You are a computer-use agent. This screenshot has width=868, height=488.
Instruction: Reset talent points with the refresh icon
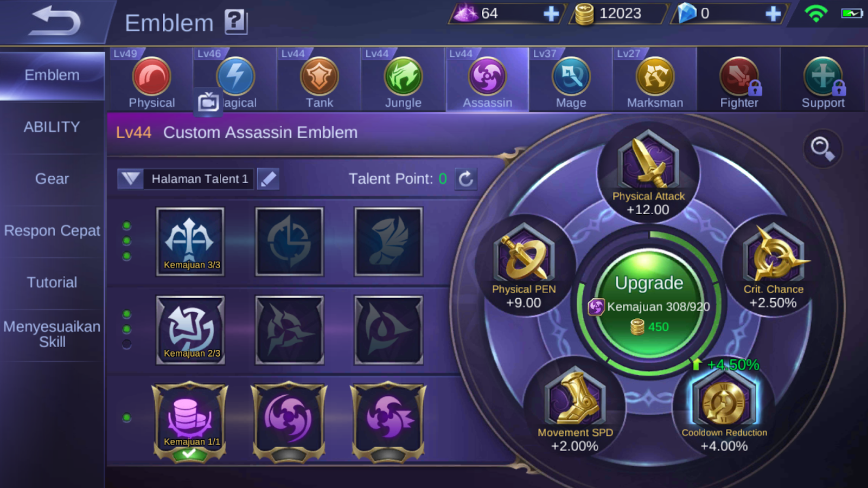click(465, 179)
